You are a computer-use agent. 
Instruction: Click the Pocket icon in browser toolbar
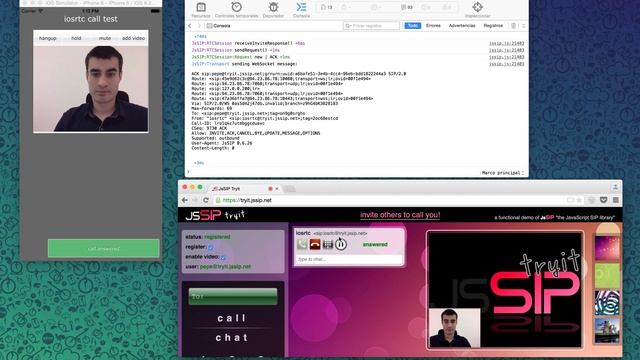603,200
